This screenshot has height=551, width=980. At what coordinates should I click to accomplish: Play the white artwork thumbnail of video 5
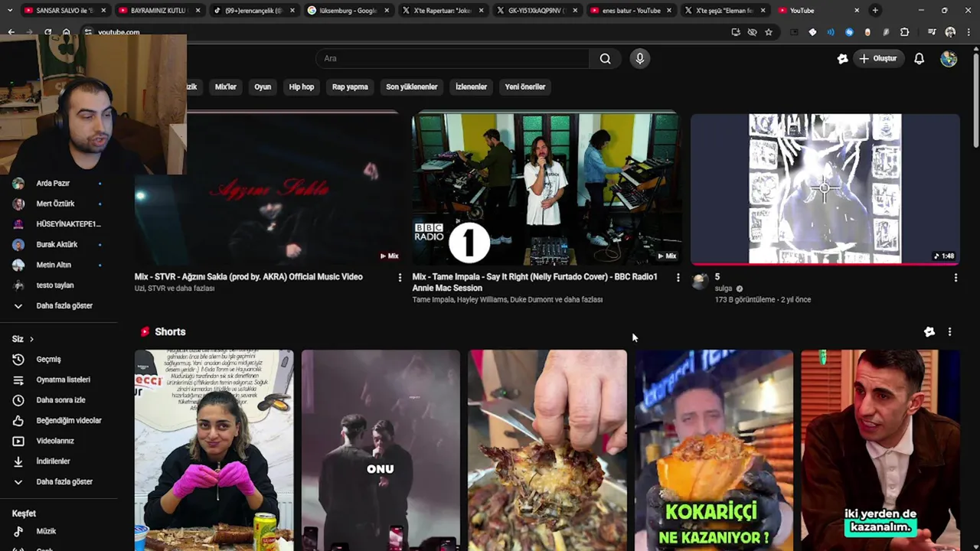pyautogui.click(x=825, y=189)
